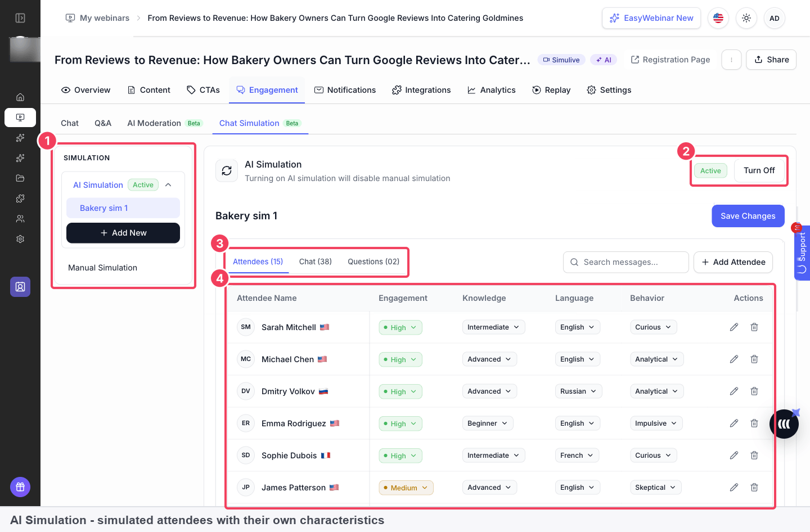The height and width of the screenshot is (532, 810).
Task: Open the floating chat widget button
Action: click(784, 424)
